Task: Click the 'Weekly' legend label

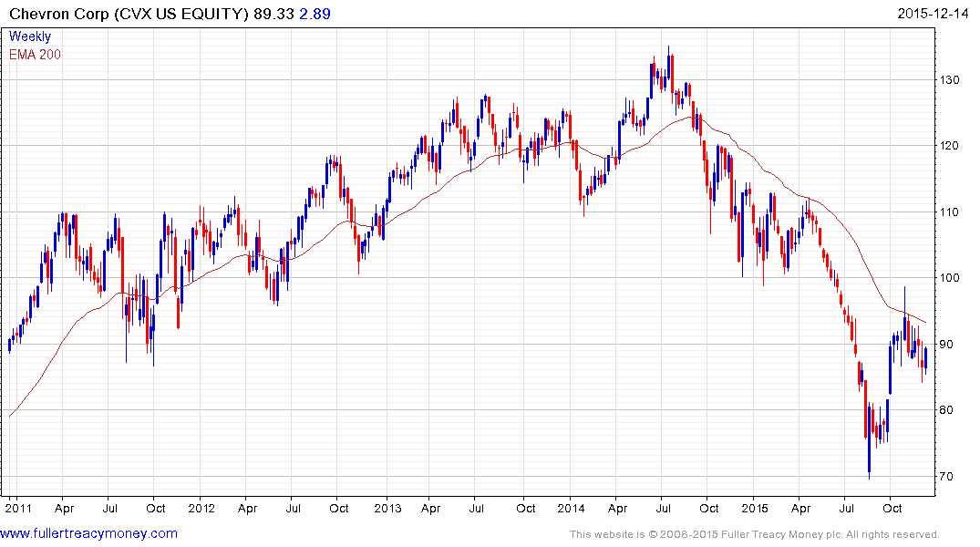Action: coord(30,36)
